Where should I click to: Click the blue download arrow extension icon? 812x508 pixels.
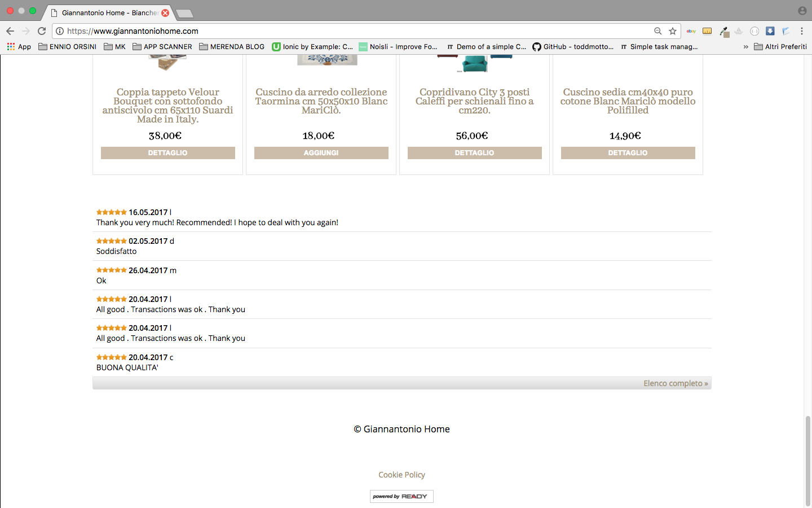click(x=770, y=31)
